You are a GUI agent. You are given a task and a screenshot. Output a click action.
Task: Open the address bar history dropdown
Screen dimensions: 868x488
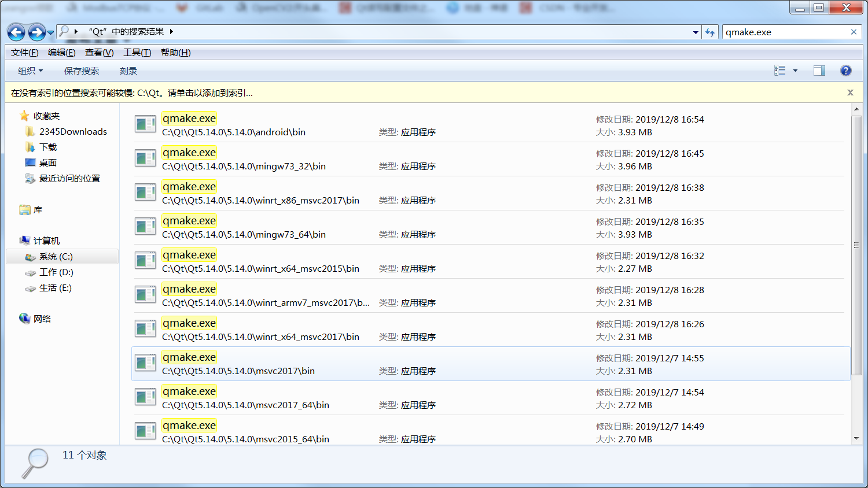pos(695,32)
